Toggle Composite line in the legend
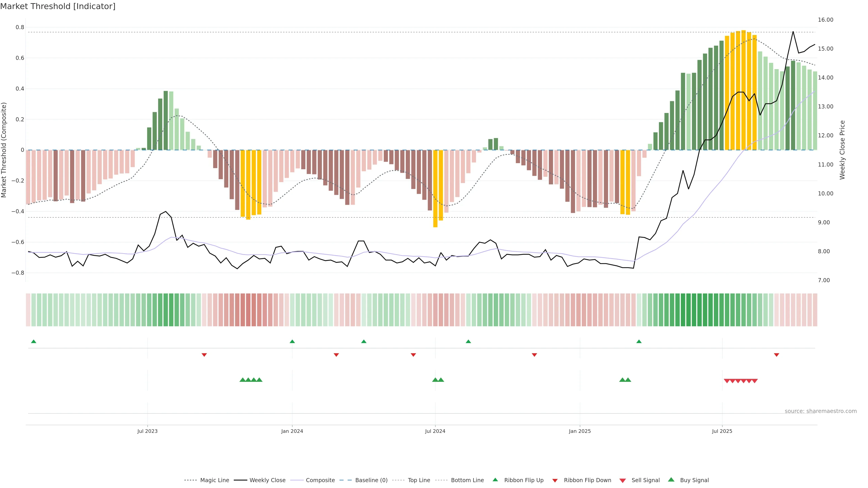The image size is (868, 488). coord(320,480)
